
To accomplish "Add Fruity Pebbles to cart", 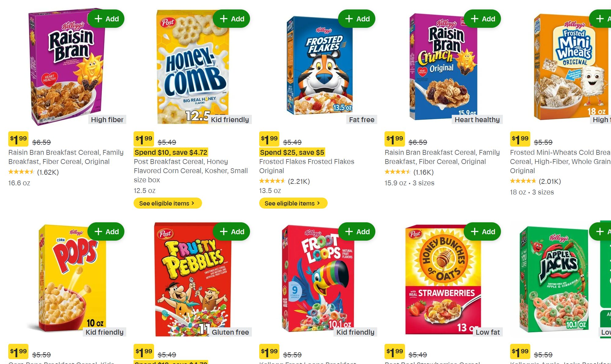I will click(231, 232).
